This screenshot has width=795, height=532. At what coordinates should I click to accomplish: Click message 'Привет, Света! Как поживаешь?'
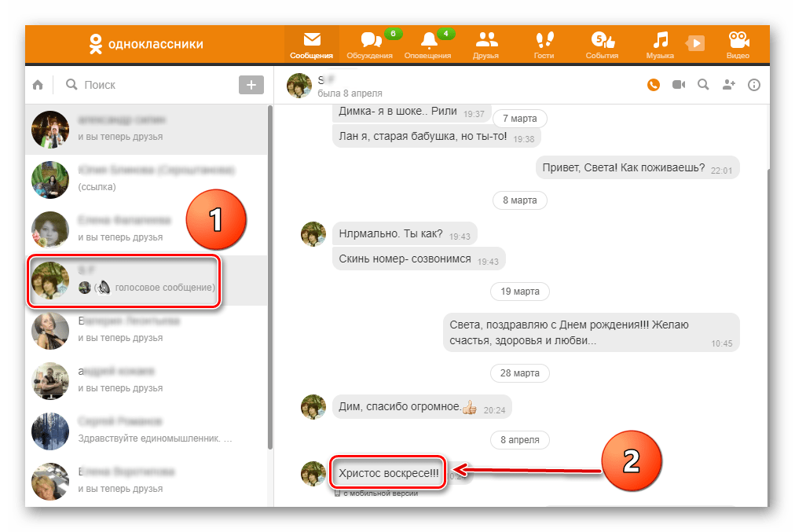click(637, 168)
